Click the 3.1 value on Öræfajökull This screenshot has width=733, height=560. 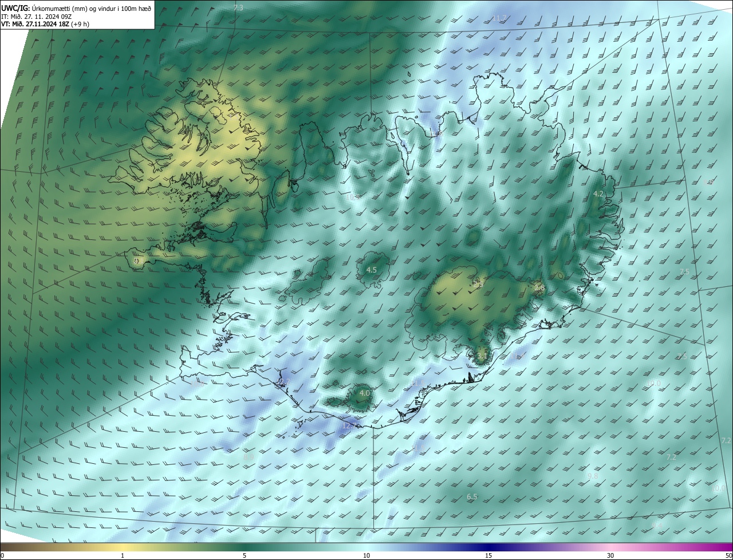tap(482, 356)
